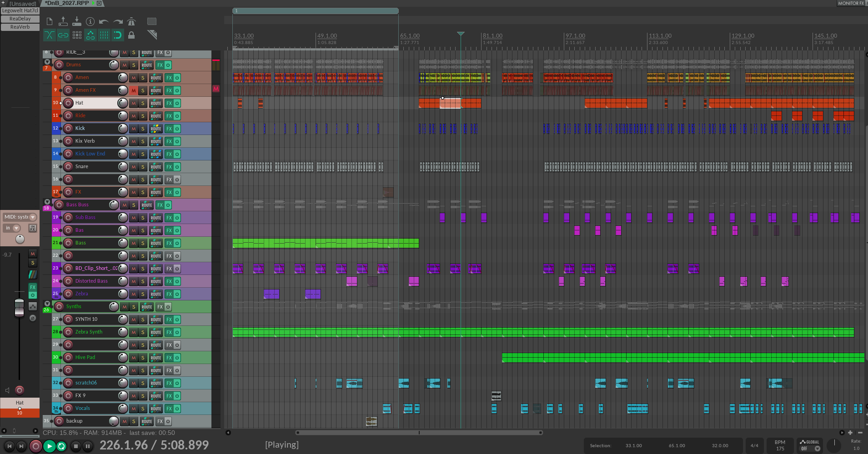The width and height of the screenshot is (868, 454).
Task: Stop playback in transport bar
Action: pyautogui.click(x=76, y=446)
